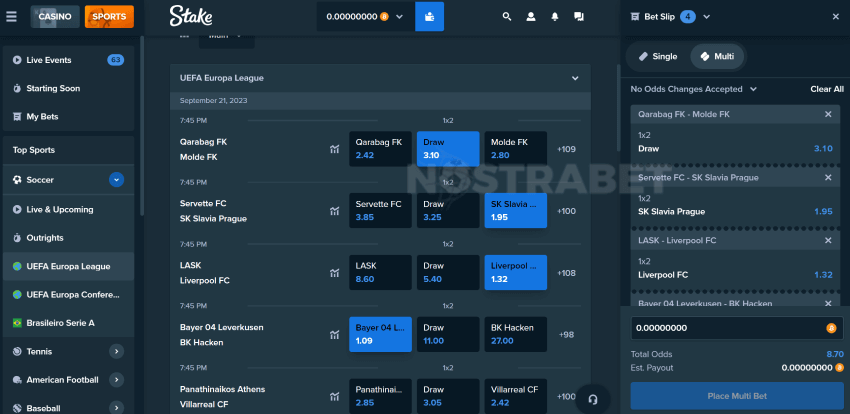Open Starting Soon in sidebar

pos(68,88)
